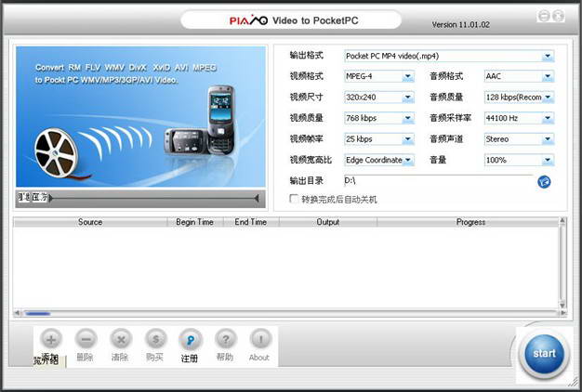The width and height of the screenshot is (582, 392).
Task: Open the 44100 Hz sample rate dropdown
Action: click(548, 118)
